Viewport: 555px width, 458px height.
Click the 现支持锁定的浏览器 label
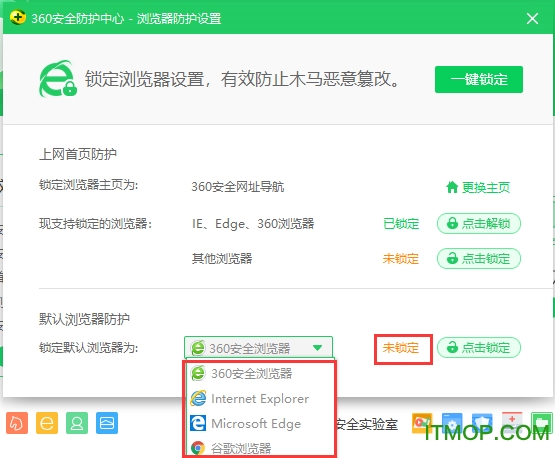(95, 224)
